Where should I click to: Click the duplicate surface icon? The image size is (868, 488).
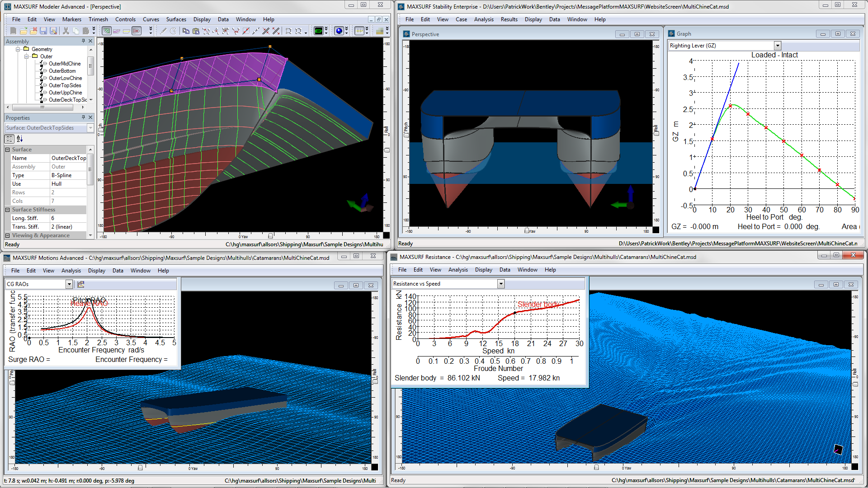tap(186, 31)
